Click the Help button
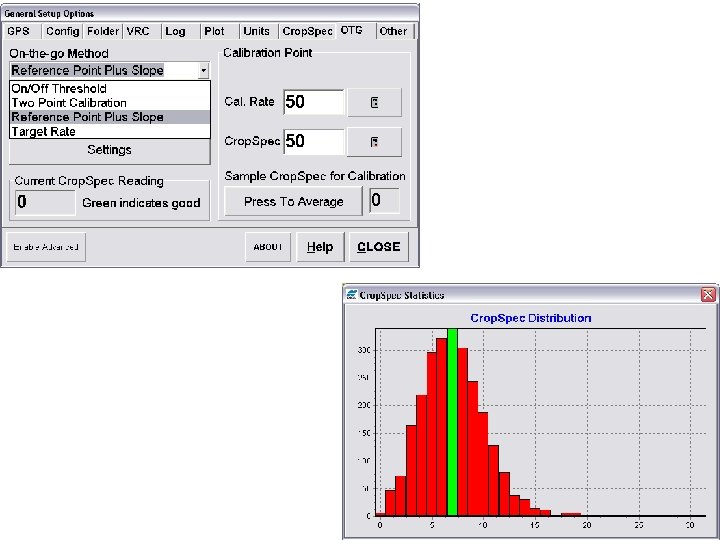This screenshot has width=720, height=540. pos(320,247)
